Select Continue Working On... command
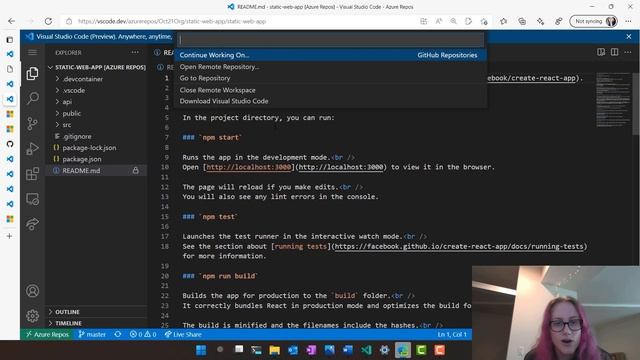Viewport: 640px width, 360px height. tap(331, 55)
